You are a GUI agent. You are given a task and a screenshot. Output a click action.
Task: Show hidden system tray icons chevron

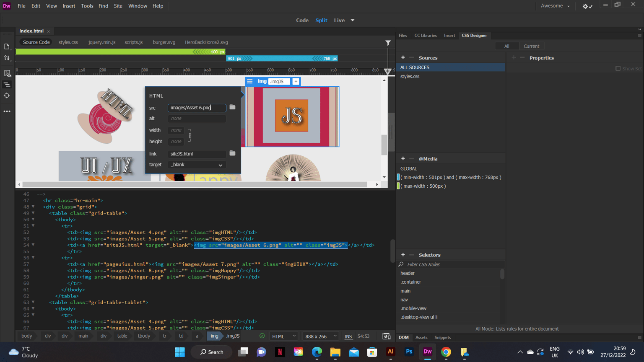(x=520, y=352)
